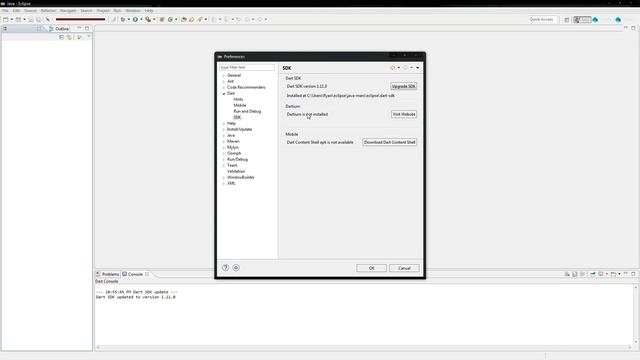
Task: Open the Navigate menu
Action: [x=68, y=11]
